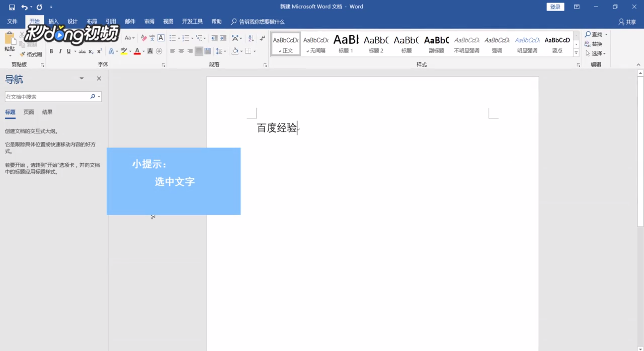
Task: Justify text alignment
Action: (199, 51)
